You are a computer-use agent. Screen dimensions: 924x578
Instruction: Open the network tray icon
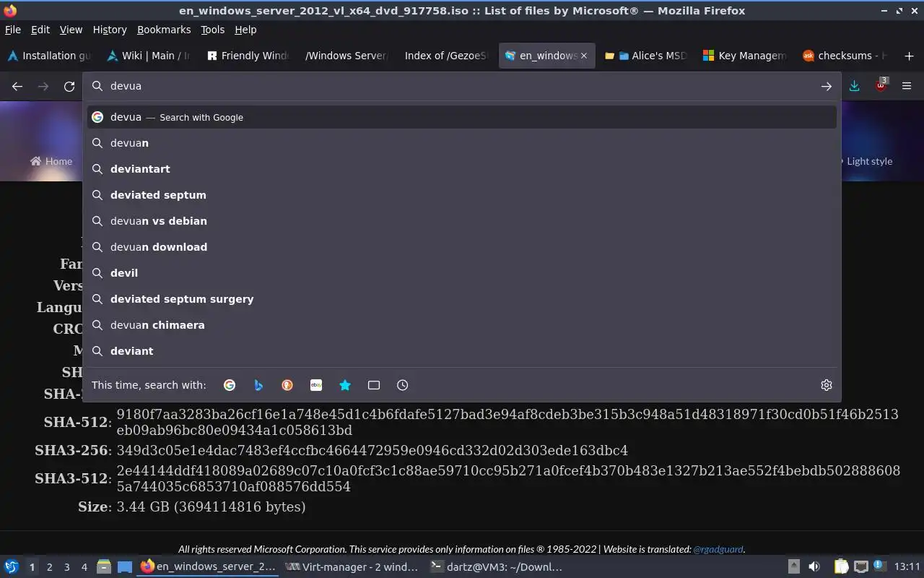pos(860,566)
